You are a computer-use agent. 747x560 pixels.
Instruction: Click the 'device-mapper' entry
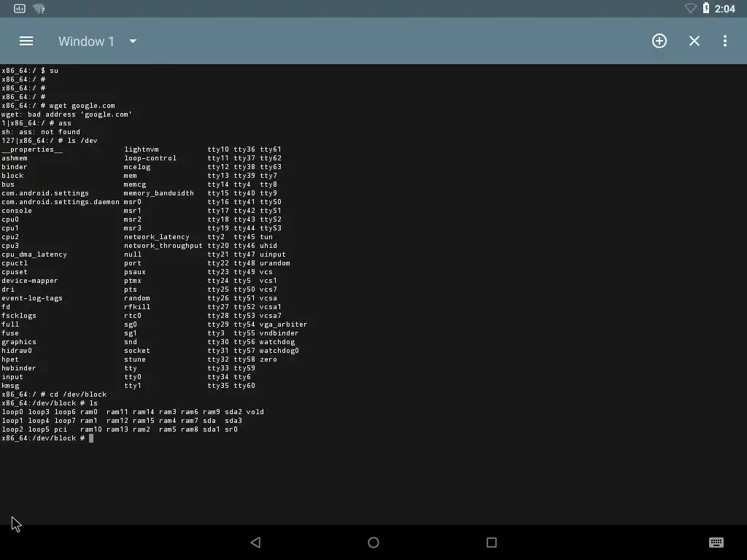[29, 281]
